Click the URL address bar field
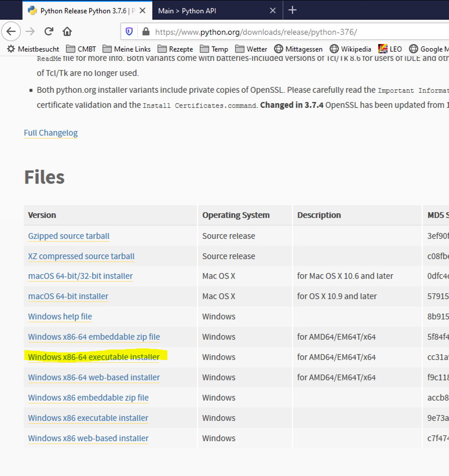This screenshot has width=449, height=476. [x=297, y=32]
